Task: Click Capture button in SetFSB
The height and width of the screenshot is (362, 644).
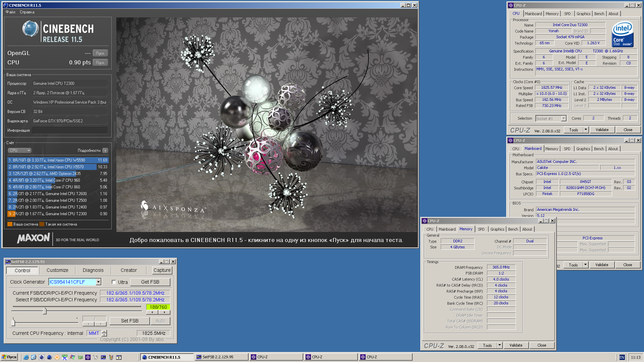Action: click(162, 270)
